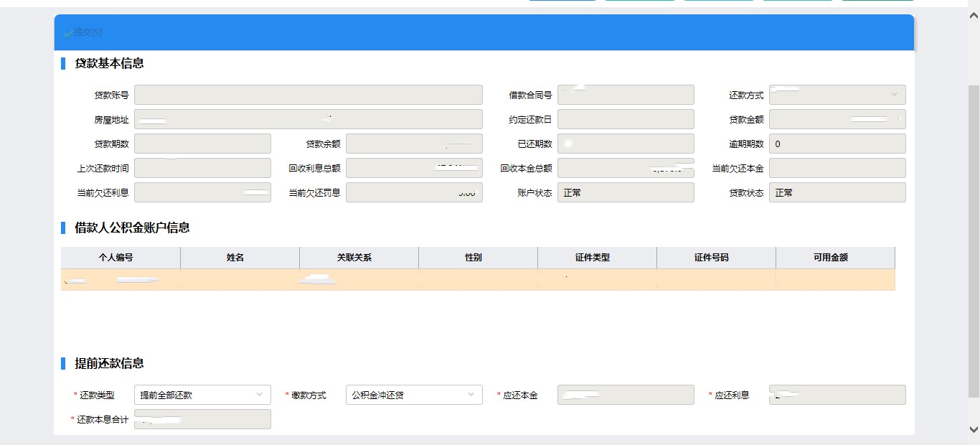Click the 当前欠还本金 field
980x445 pixels.
[x=837, y=168]
